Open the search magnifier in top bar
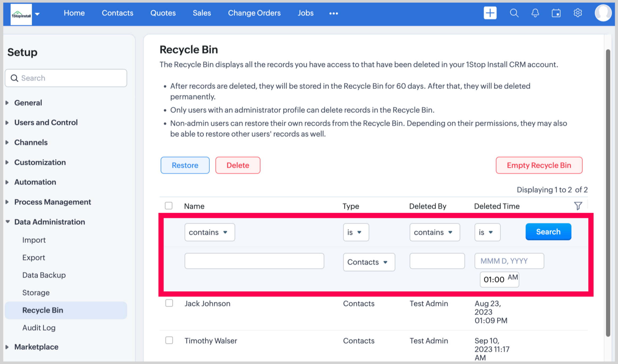The width and height of the screenshot is (618, 364). coord(514,13)
